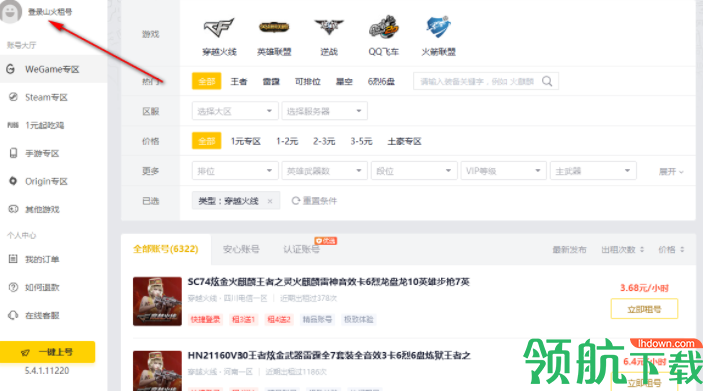Click the 租3送1 promotion tag
Screen dimensions: 703x391
tap(243, 319)
